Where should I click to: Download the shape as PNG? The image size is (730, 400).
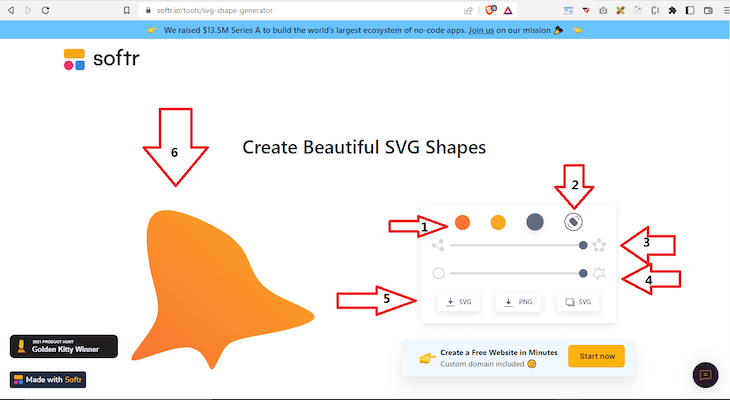[x=518, y=302]
